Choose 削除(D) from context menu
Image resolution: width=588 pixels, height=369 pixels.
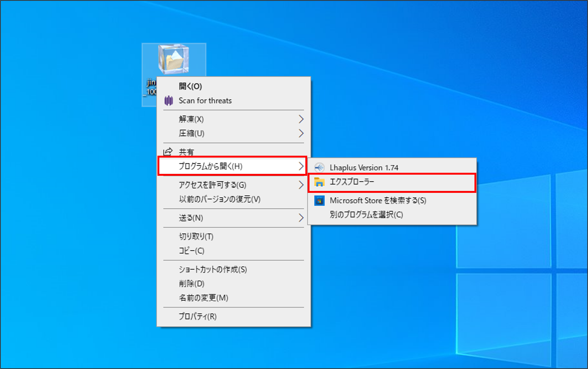click(192, 284)
